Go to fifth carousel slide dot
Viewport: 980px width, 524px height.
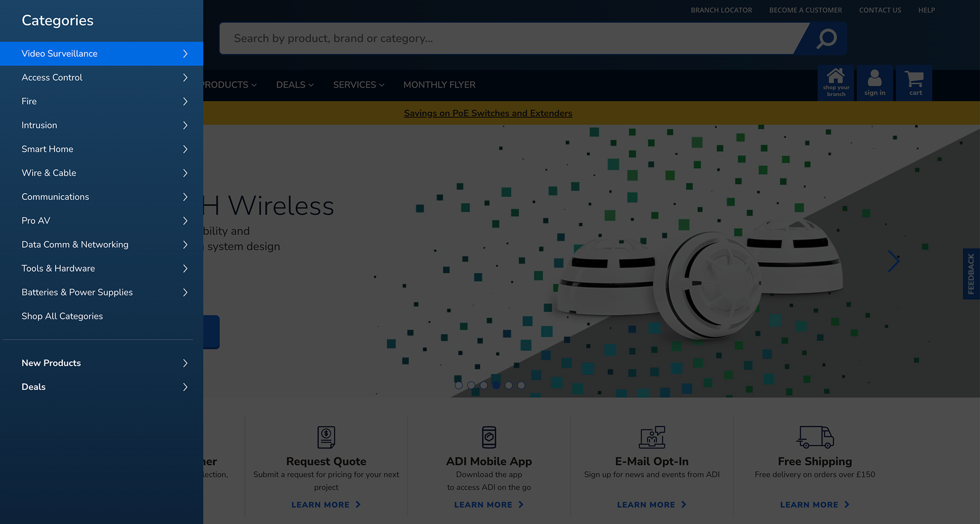(x=509, y=386)
